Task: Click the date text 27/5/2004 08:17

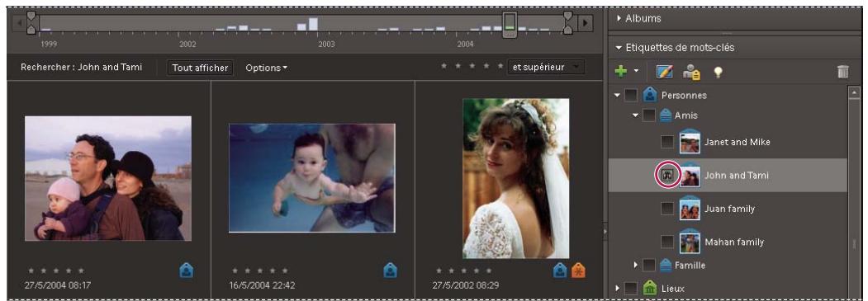Action: pyautogui.click(x=58, y=285)
